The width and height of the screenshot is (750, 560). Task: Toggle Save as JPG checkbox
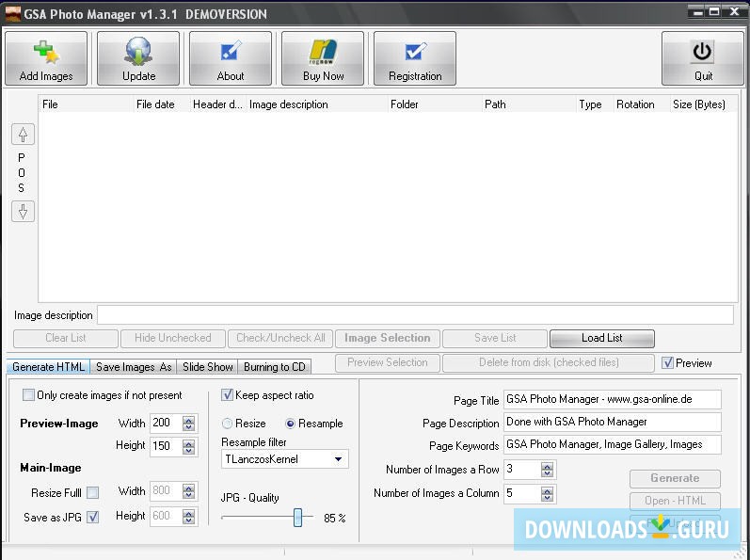pyautogui.click(x=93, y=517)
